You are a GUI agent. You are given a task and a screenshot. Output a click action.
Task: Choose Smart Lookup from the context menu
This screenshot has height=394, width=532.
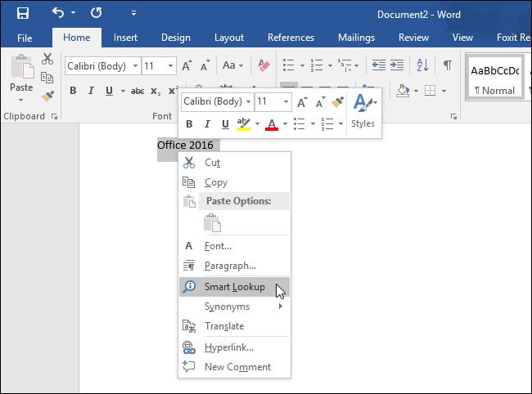click(x=234, y=287)
